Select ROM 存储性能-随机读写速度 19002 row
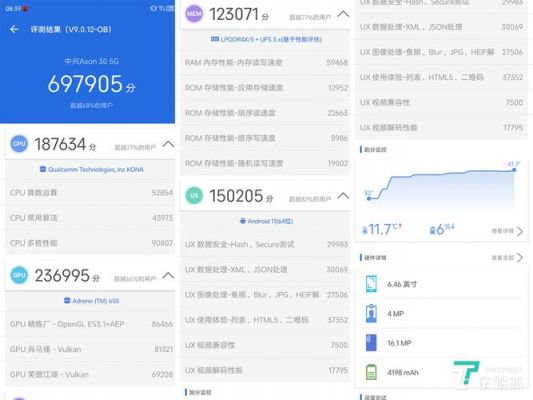This screenshot has height=400, width=533. coord(265,163)
